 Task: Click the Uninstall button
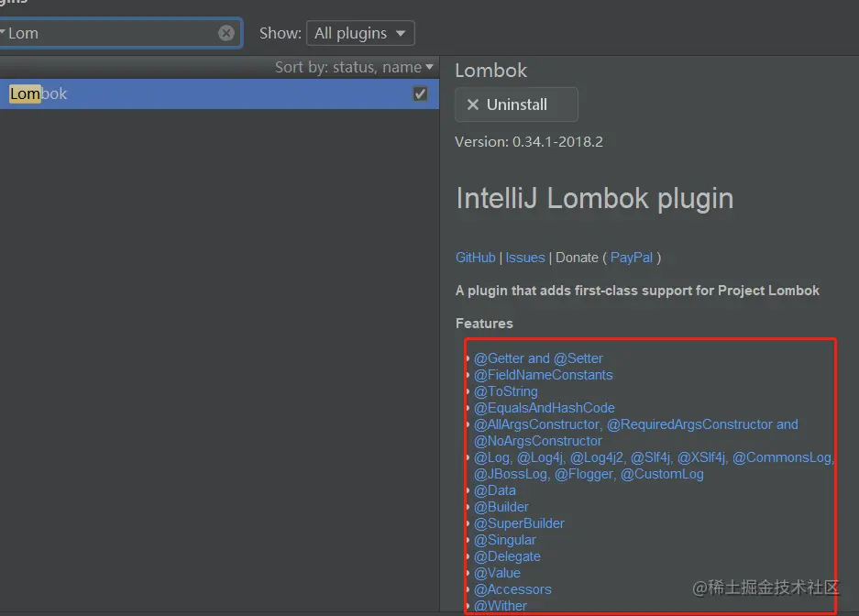pos(516,104)
